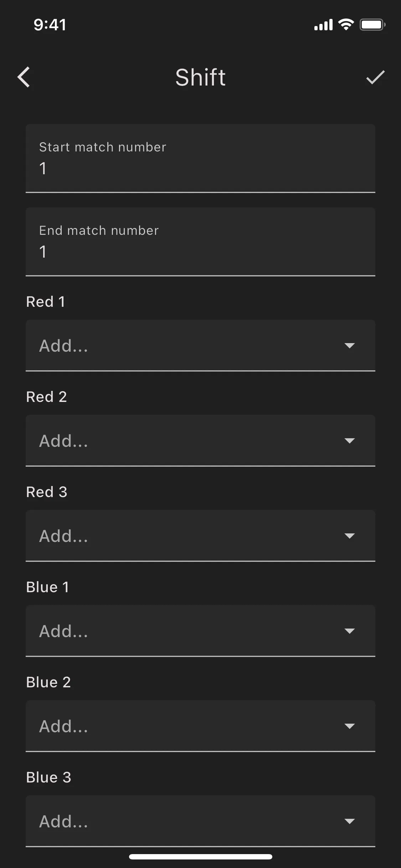Image resolution: width=401 pixels, height=868 pixels.
Task: Open the Red 3 Add dropdown
Action: [200, 536]
